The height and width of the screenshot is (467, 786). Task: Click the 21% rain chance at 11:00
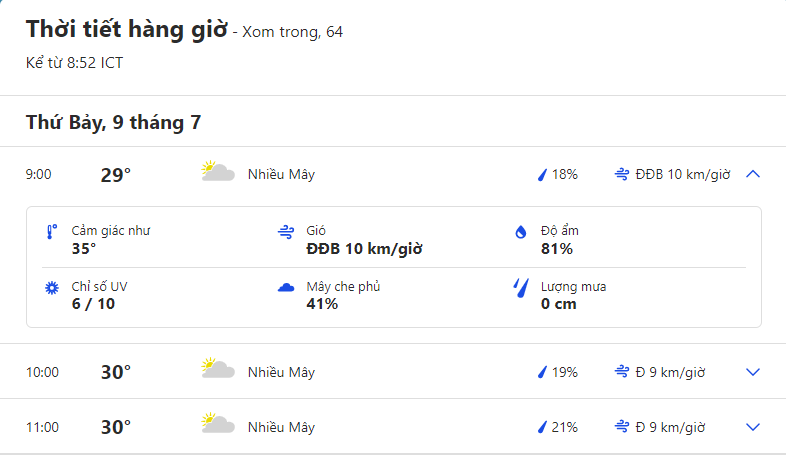[564, 427]
